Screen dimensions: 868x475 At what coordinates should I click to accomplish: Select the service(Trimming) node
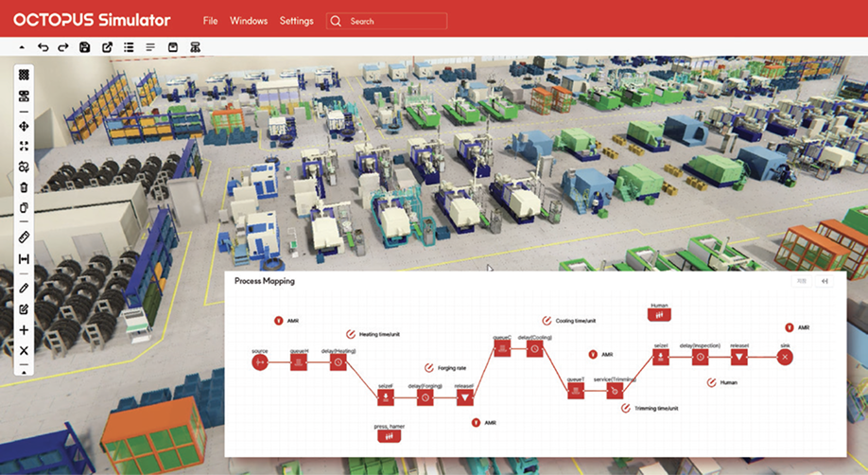tap(615, 391)
